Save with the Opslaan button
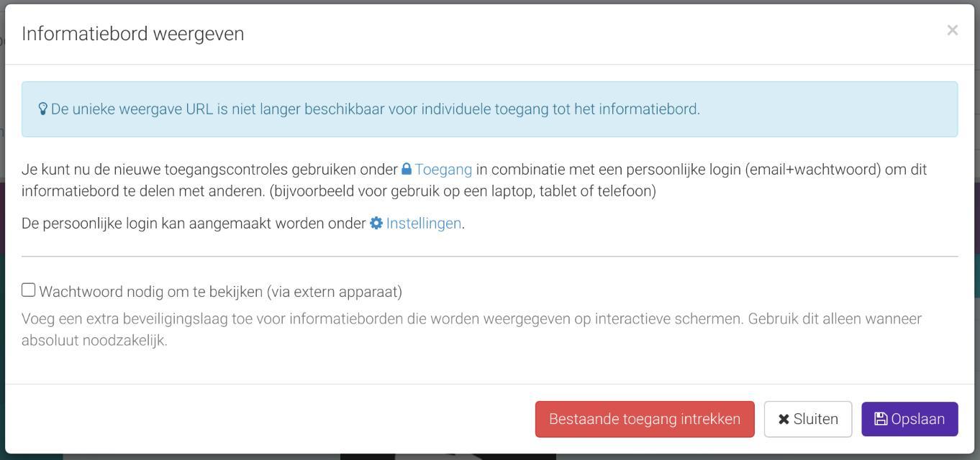Screen dimensions: 980x460 (909, 419)
